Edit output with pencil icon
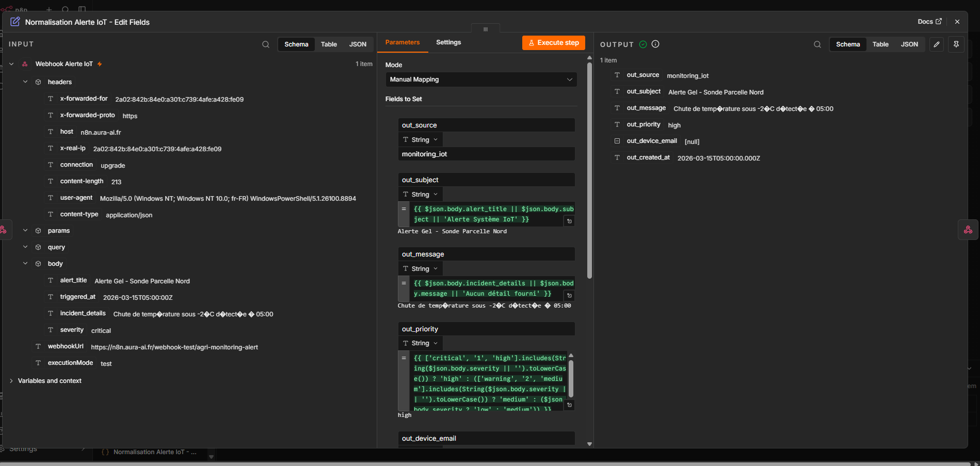 point(937,44)
